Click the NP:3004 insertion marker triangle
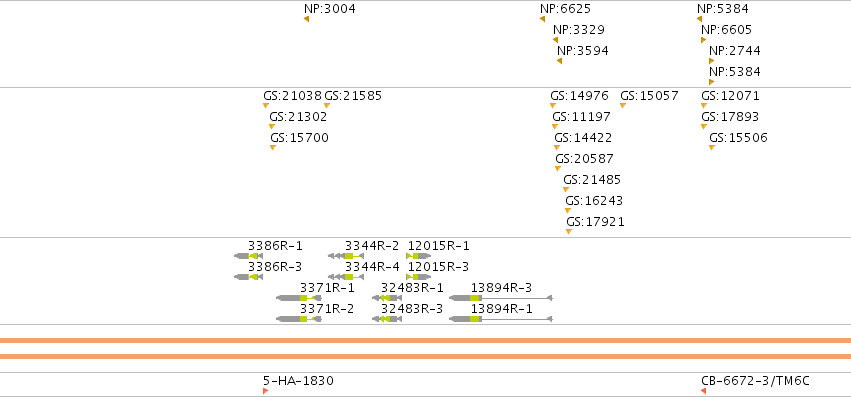This screenshot has width=851, height=397. [307, 19]
